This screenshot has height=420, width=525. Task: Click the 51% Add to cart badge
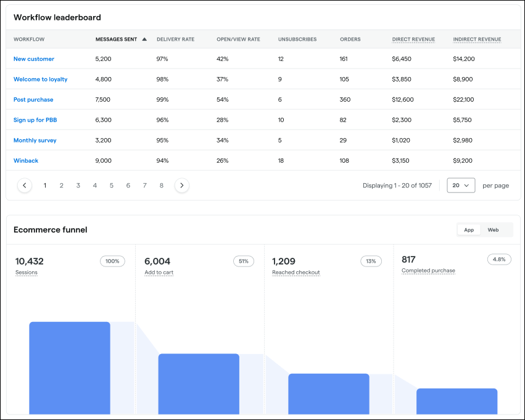tap(243, 261)
